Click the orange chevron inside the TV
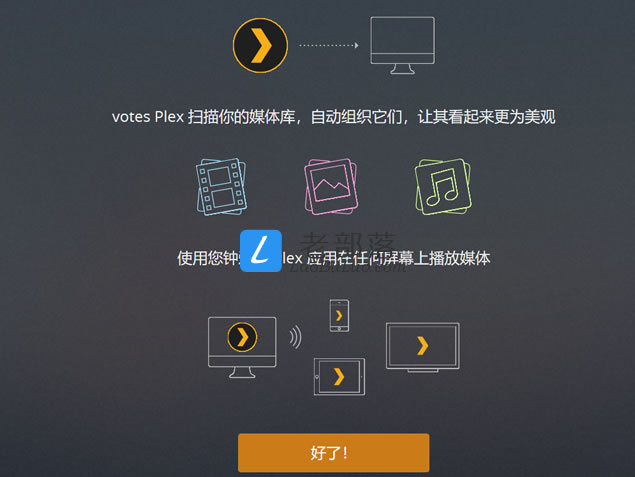 (x=422, y=345)
